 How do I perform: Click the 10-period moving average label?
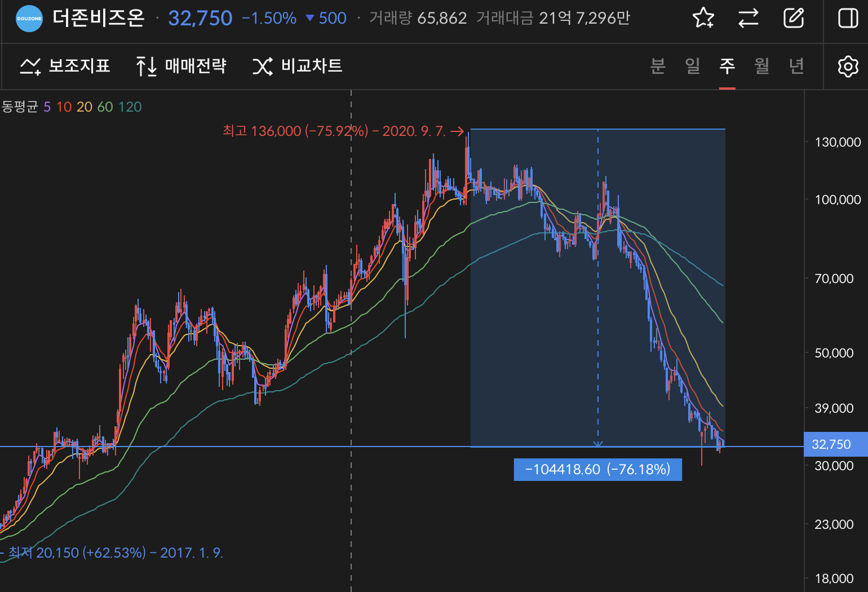[x=64, y=107]
